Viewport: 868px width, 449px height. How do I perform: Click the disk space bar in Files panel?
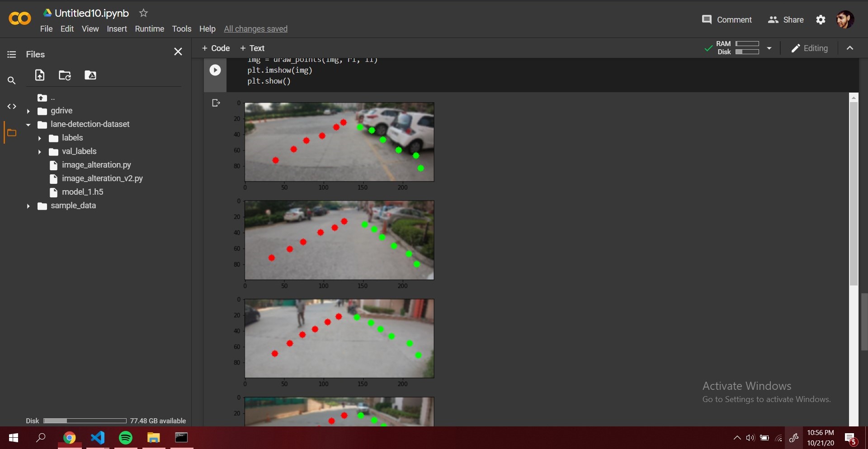(85, 421)
